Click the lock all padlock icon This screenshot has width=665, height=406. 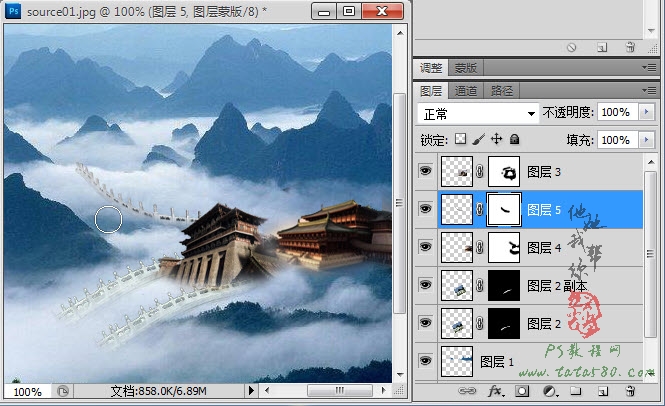coord(514,139)
